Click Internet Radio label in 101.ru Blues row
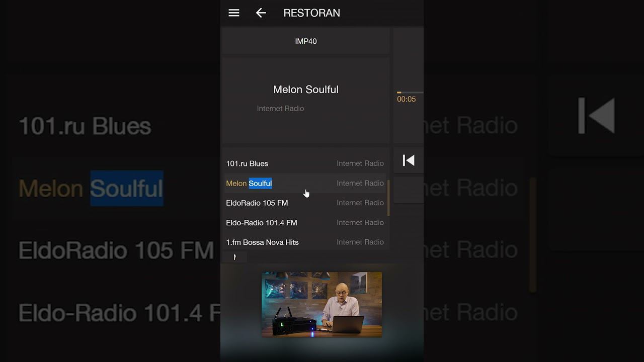 (x=360, y=163)
